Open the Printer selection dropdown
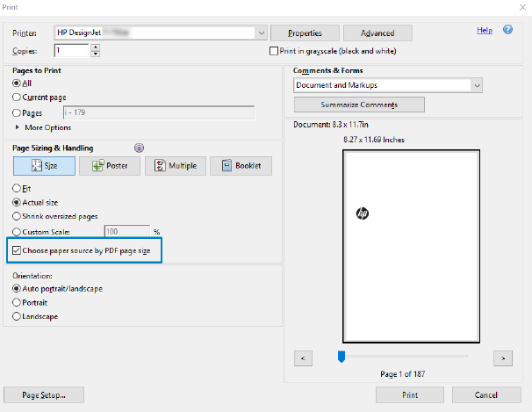 pyautogui.click(x=261, y=33)
